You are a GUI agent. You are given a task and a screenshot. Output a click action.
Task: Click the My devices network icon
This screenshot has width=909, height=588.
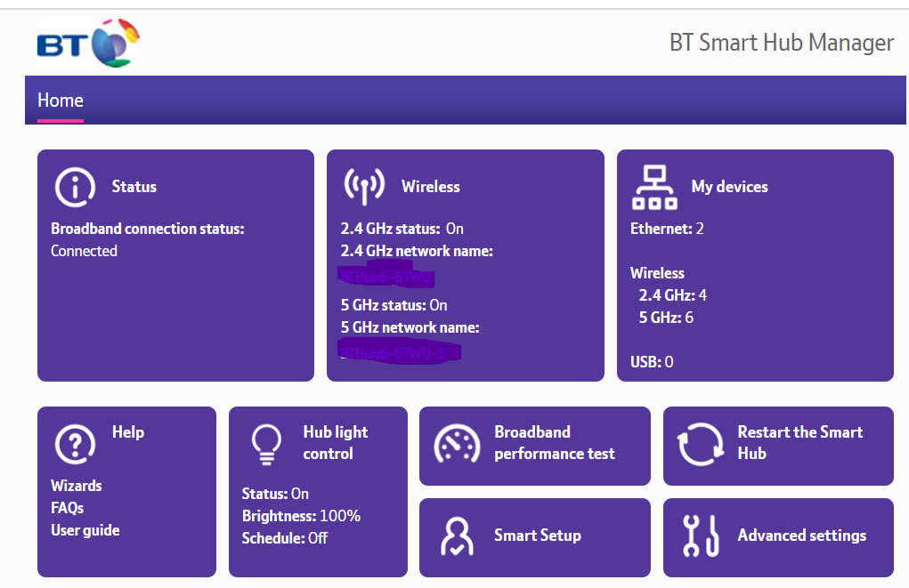(654, 187)
